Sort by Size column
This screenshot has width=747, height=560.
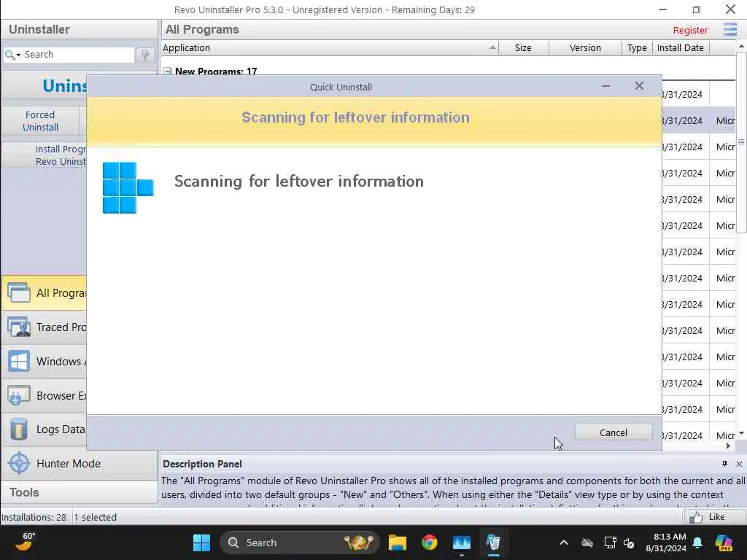click(x=523, y=47)
